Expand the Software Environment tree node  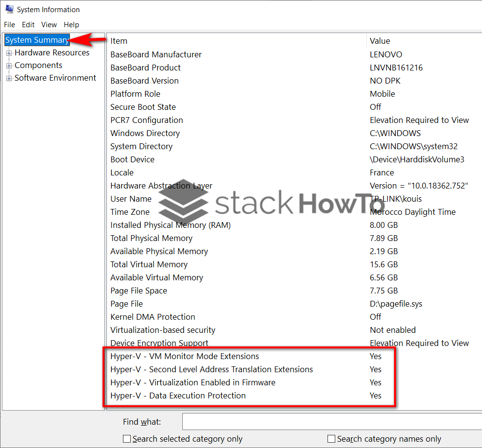9,78
